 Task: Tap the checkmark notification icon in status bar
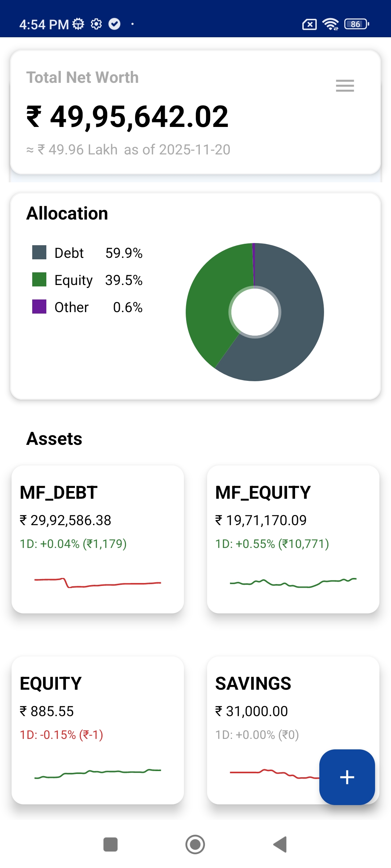(x=114, y=24)
